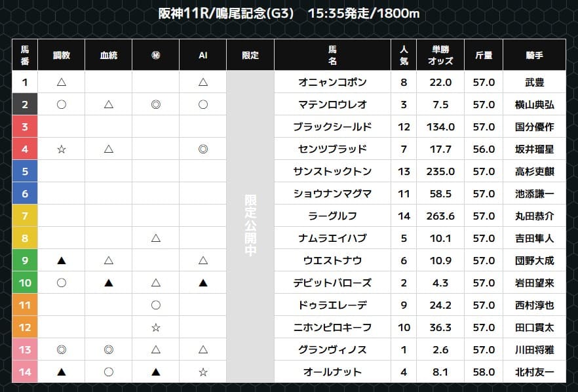Click the black triangle in row 9's 調教 column
578x392 pixels.
(62, 261)
